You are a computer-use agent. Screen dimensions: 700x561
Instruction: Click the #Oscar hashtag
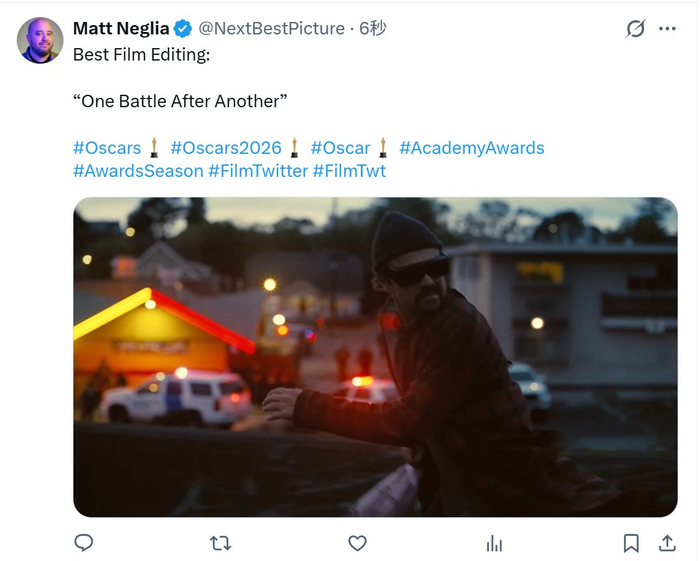[x=340, y=148]
